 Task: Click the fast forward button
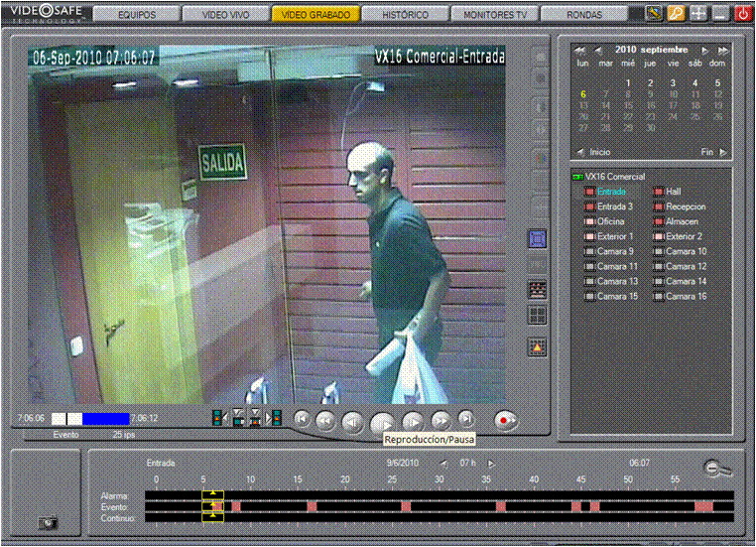point(441,421)
